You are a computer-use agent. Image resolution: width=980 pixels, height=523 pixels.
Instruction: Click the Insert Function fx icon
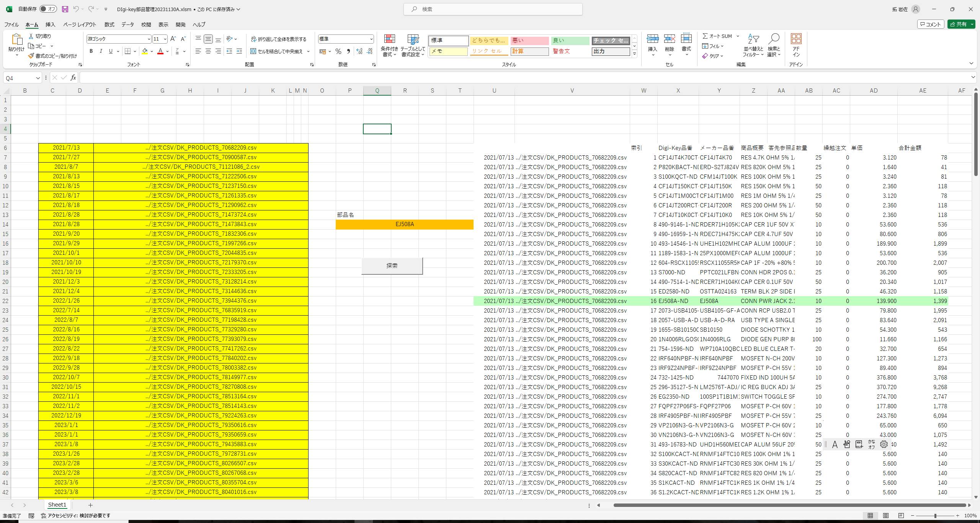(73, 78)
